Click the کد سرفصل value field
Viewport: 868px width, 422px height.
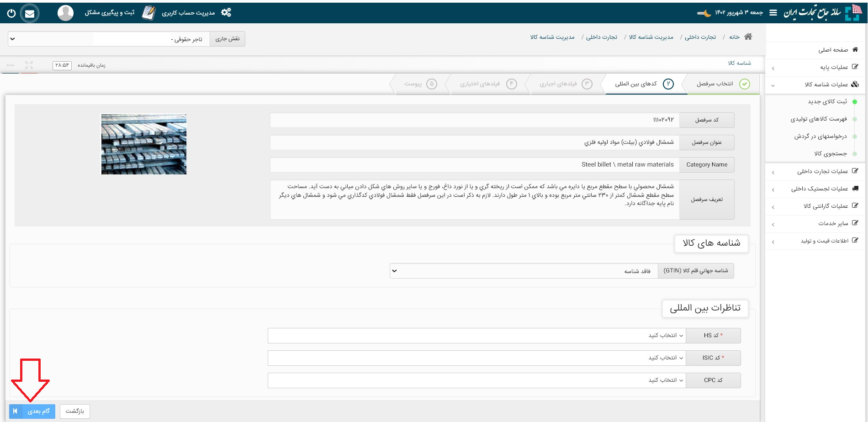475,120
